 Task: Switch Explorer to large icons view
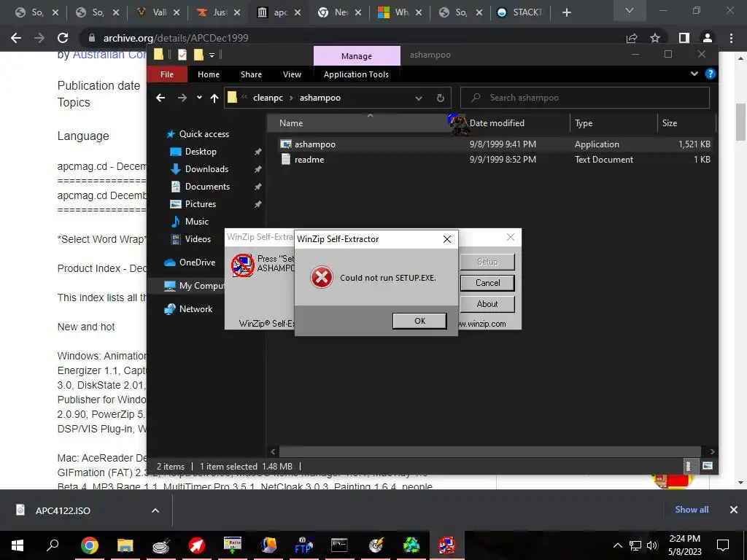707,466
